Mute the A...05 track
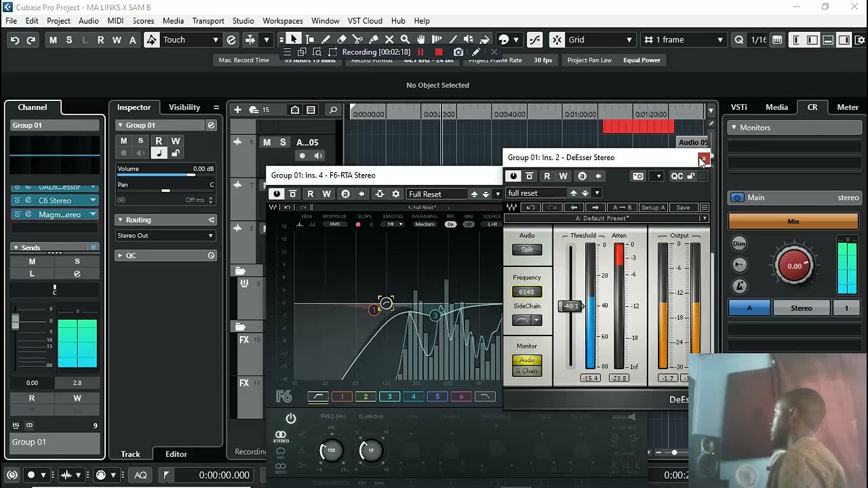 point(267,142)
